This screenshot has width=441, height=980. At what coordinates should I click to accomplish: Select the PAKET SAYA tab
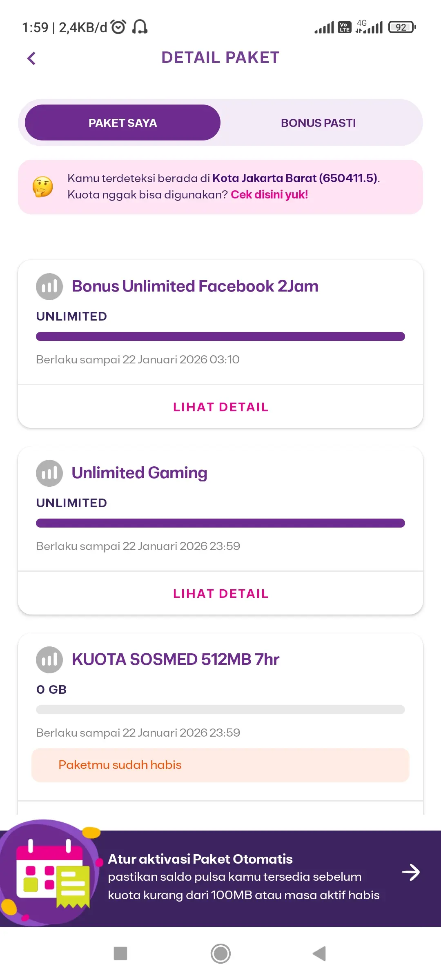click(x=122, y=123)
